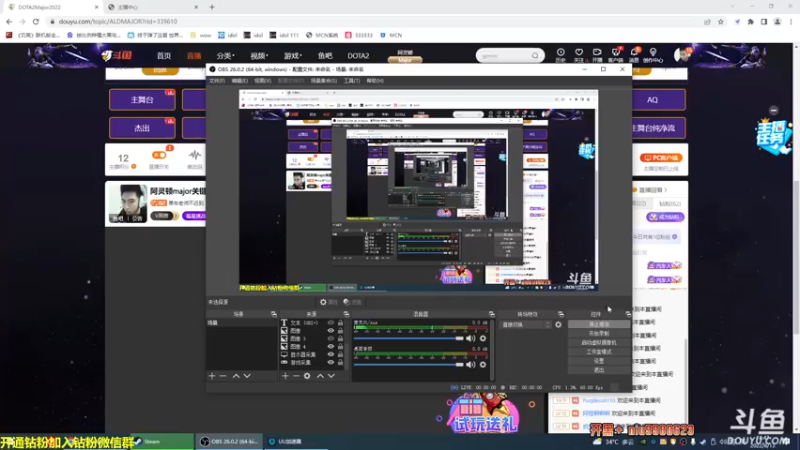This screenshot has width=800, height=450.
Task: Toggle visibility of the image 3 source
Action: tap(331, 338)
